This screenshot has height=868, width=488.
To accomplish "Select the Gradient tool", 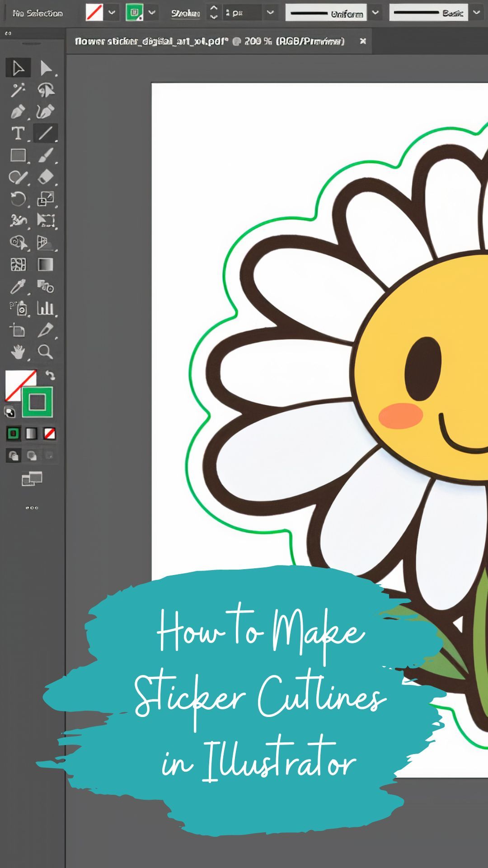I will (45, 264).
